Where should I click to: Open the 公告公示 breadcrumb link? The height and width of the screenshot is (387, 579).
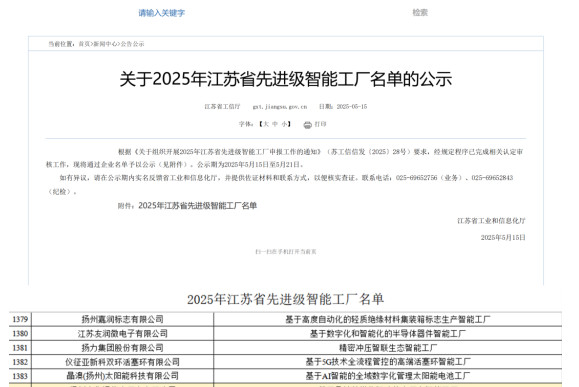tap(132, 44)
